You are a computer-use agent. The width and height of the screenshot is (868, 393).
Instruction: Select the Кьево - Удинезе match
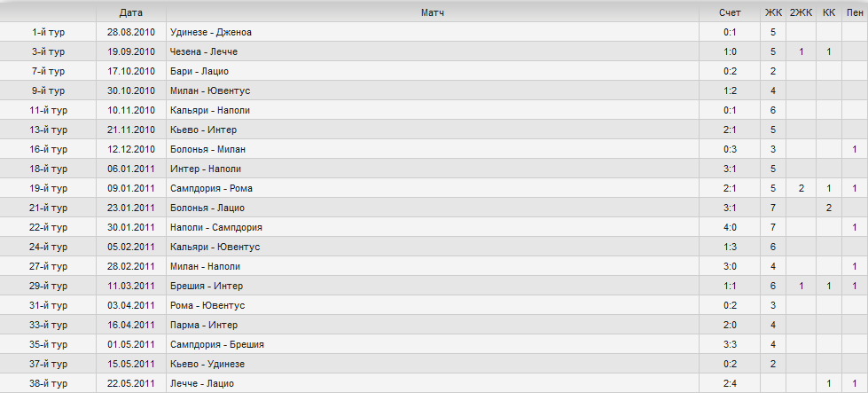pos(207,365)
